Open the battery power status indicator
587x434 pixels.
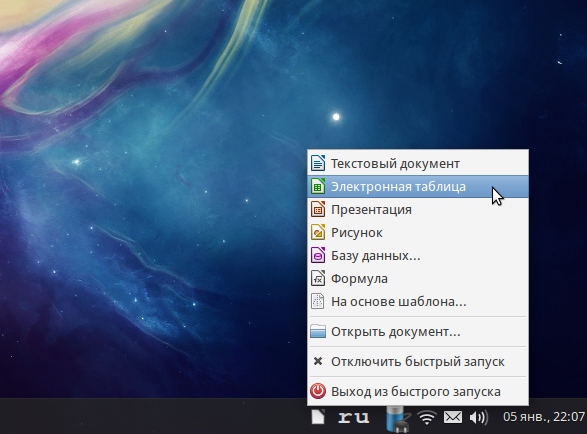397,418
